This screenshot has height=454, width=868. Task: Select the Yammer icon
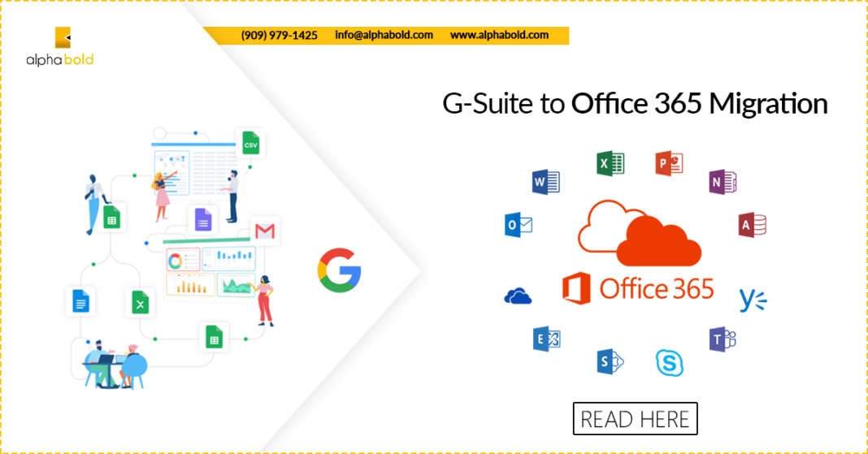(x=753, y=300)
